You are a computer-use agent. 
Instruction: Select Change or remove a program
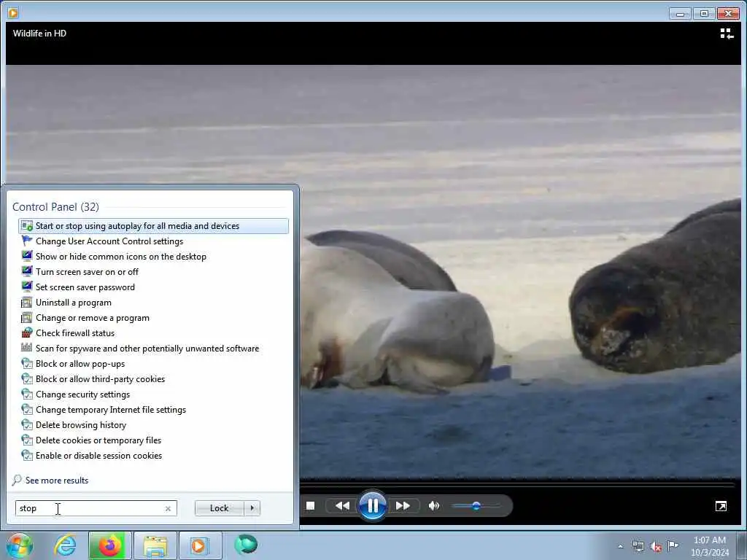pyautogui.click(x=153, y=318)
